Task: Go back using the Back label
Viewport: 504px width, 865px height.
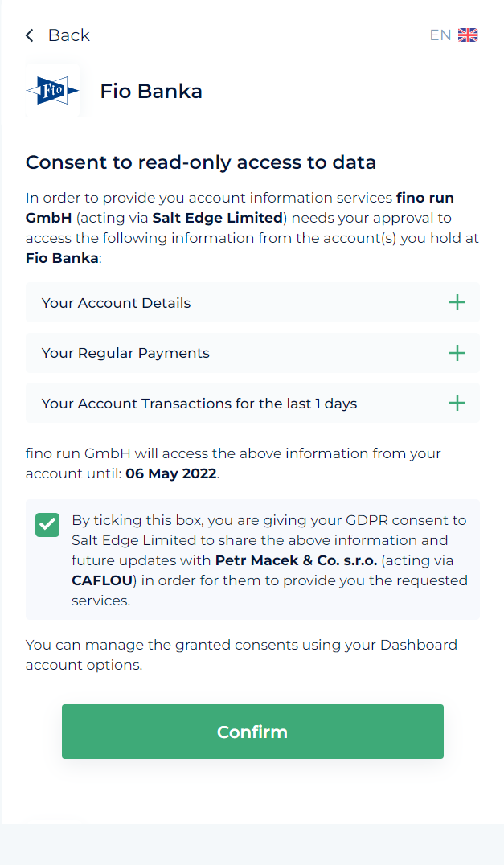Action: pyautogui.click(x=69, y=35)
